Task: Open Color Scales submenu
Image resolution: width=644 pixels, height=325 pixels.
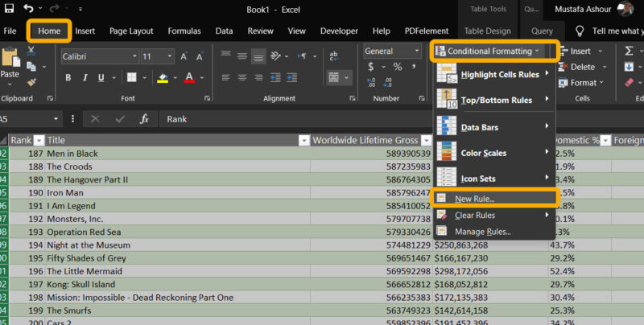Action: point(494,153)
